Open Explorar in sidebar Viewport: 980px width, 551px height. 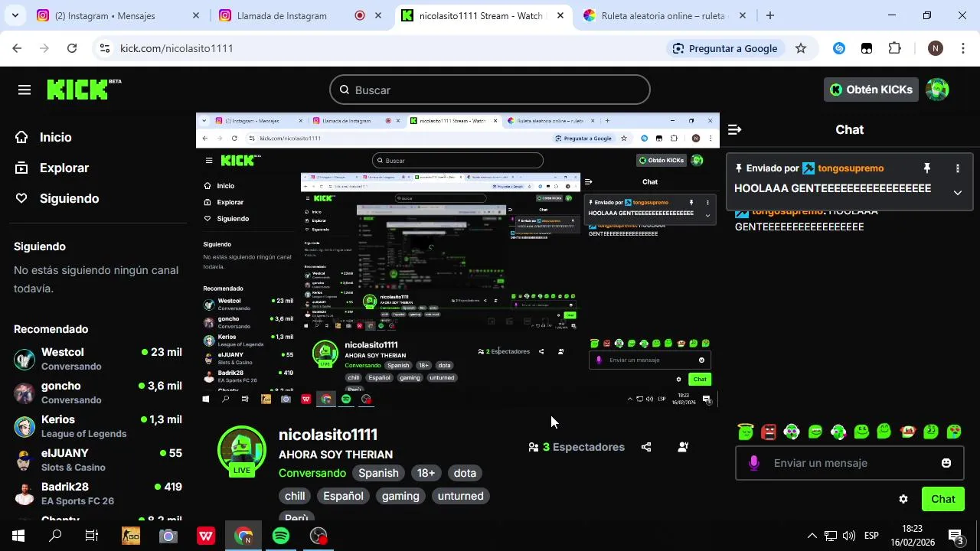(52, 168)
